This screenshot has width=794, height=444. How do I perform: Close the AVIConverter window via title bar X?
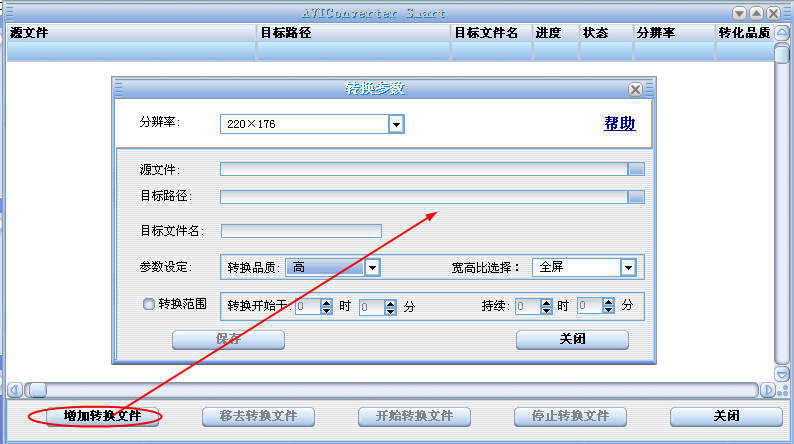(x=773, y=13)
